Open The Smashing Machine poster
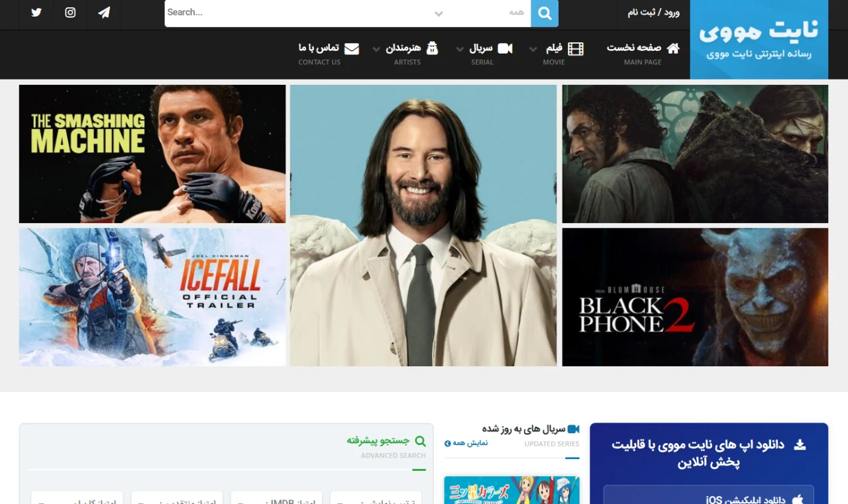Screen dimensions: 848x504 click(x=152, y=154)
